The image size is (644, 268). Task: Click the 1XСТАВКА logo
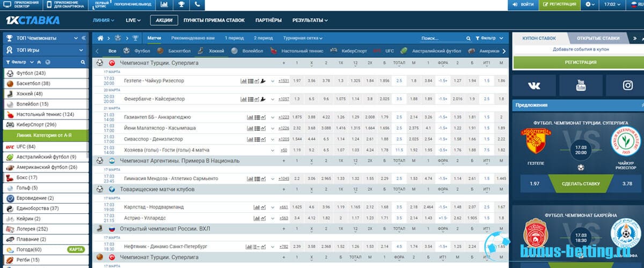[33, 20]
